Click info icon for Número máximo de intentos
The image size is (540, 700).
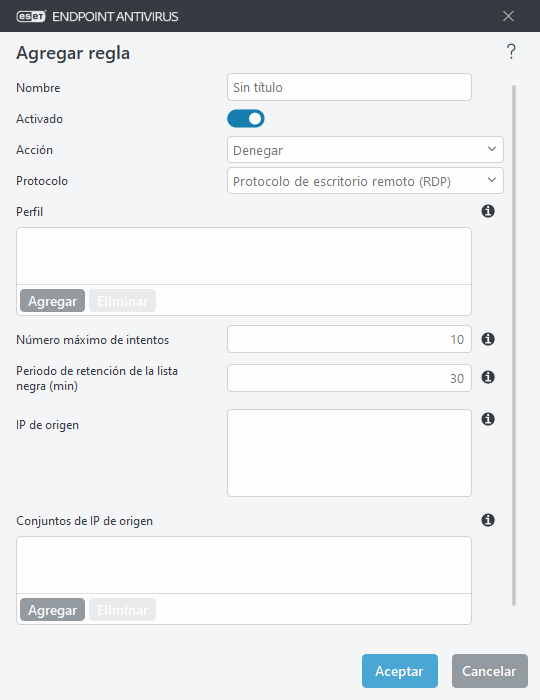[488, 339]
